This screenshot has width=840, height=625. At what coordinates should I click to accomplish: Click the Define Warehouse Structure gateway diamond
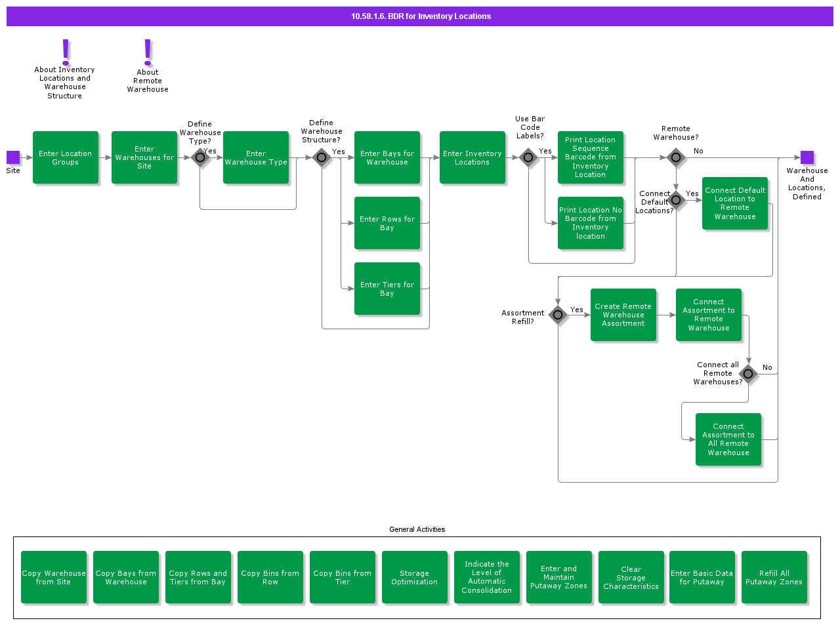click(322, 157)
